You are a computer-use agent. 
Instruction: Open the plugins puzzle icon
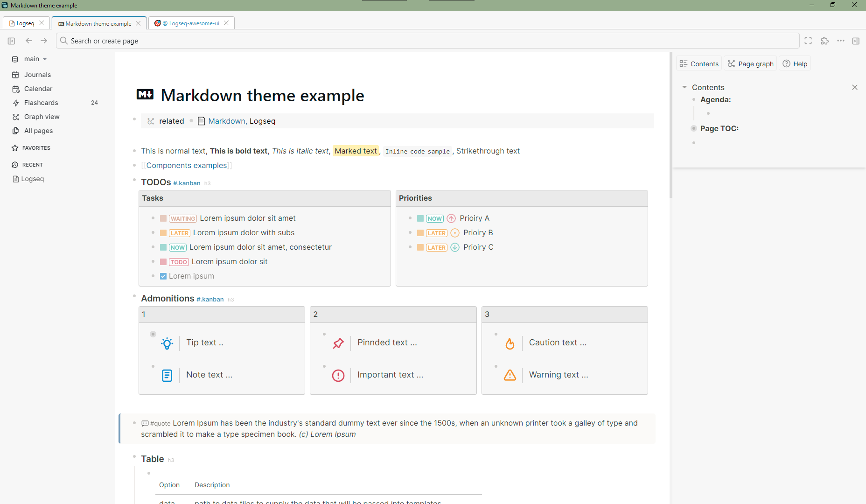(x=825, y=41)
